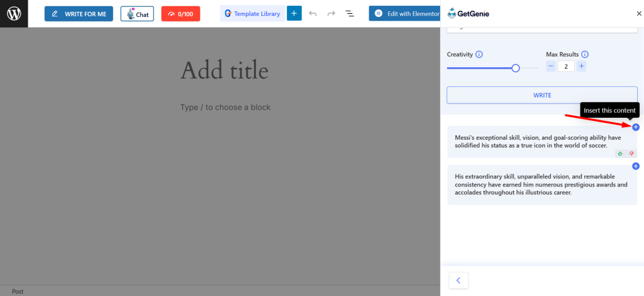Open the GetGenie Chat
The height and width of the screenshot is (296, 644).
click(137, 13)
